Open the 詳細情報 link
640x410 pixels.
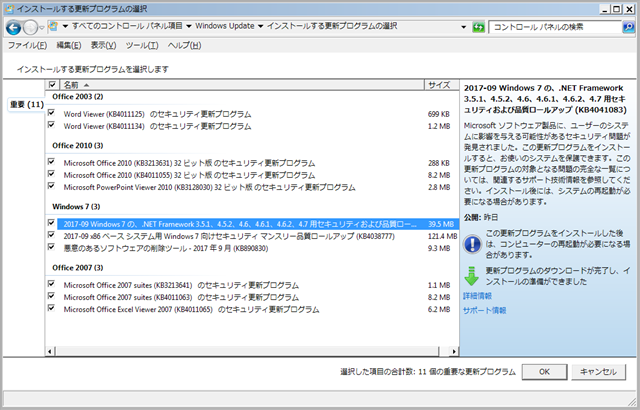point(477,296)
